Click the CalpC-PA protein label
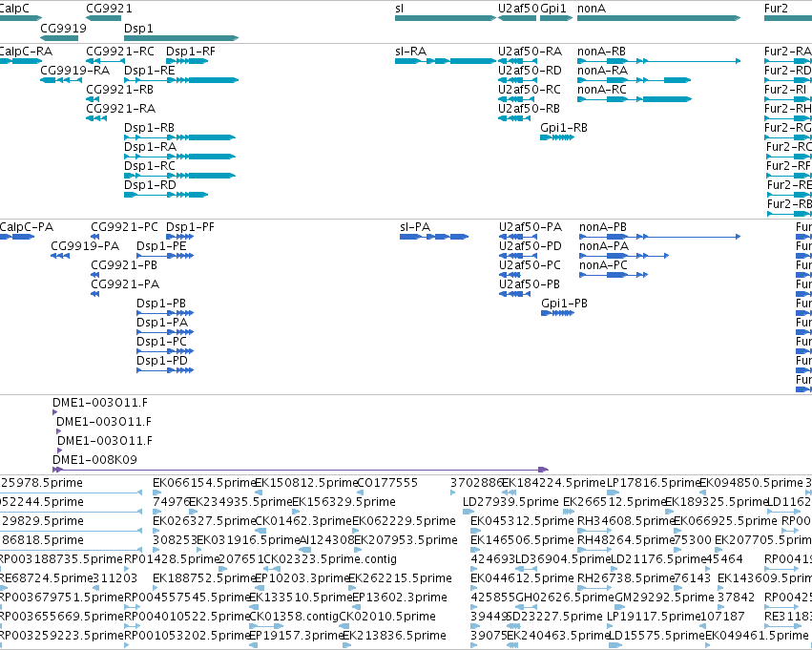Image resolution: width=812 pixels, height=650 pixels. tap(27, 227)
